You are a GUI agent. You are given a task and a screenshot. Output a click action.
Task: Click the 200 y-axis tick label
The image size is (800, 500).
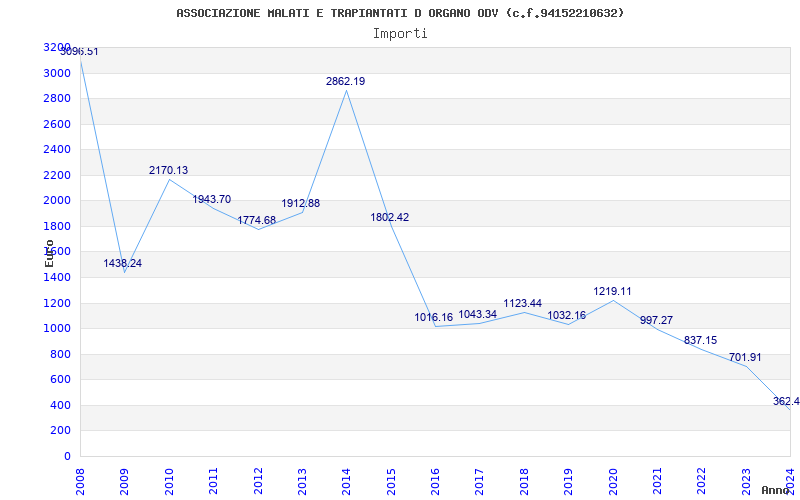click(x=61, y=431)
